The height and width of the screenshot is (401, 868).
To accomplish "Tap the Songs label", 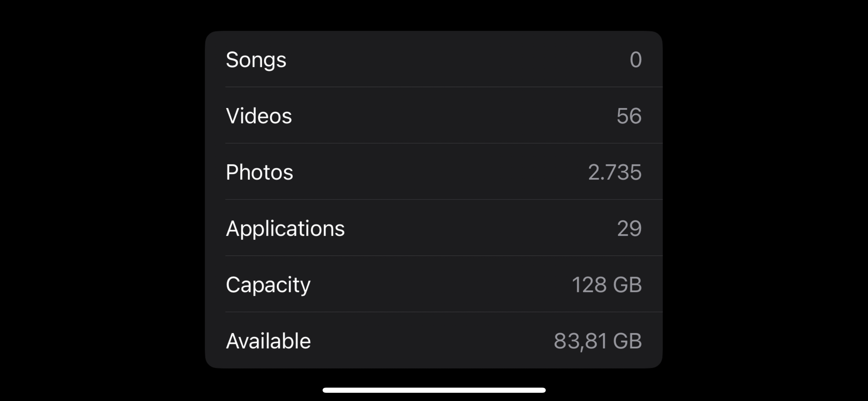I will (x=256, y=60).
